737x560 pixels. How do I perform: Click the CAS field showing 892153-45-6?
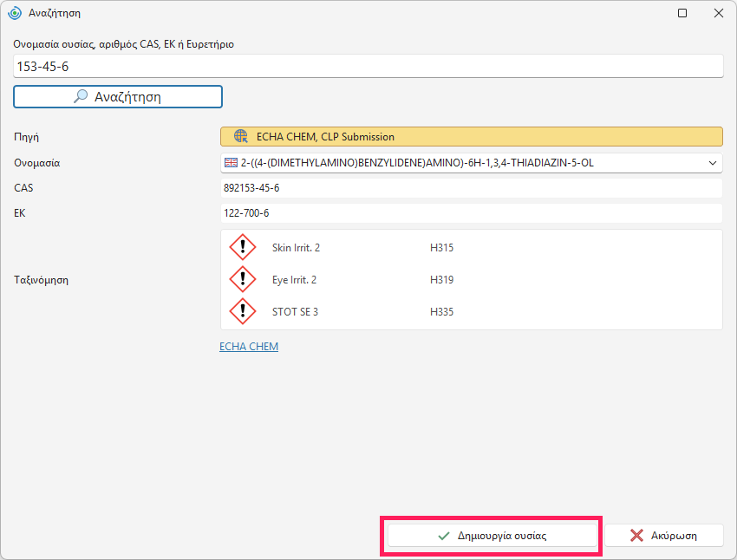(x=472, y=188)
